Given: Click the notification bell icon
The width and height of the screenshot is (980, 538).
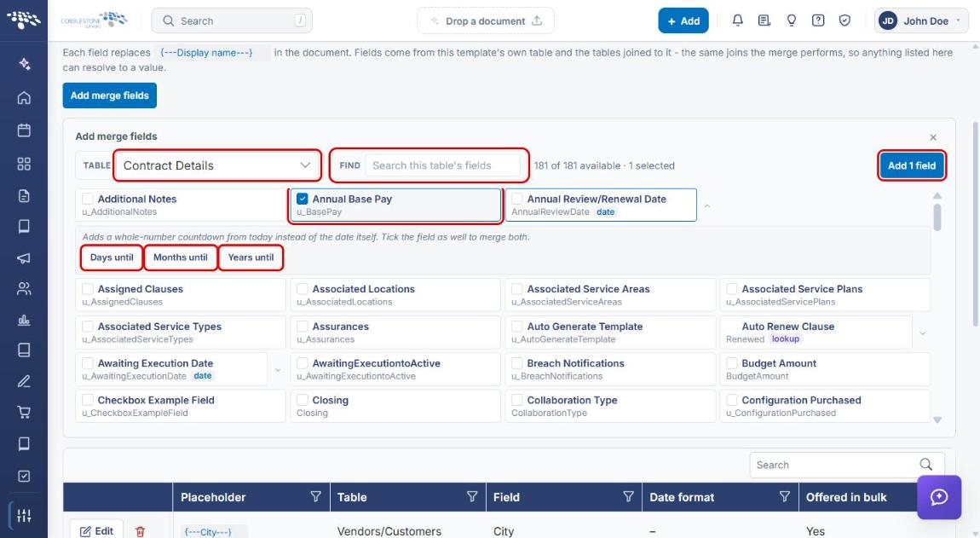Looking at the screenshot, I should point(737,20).
